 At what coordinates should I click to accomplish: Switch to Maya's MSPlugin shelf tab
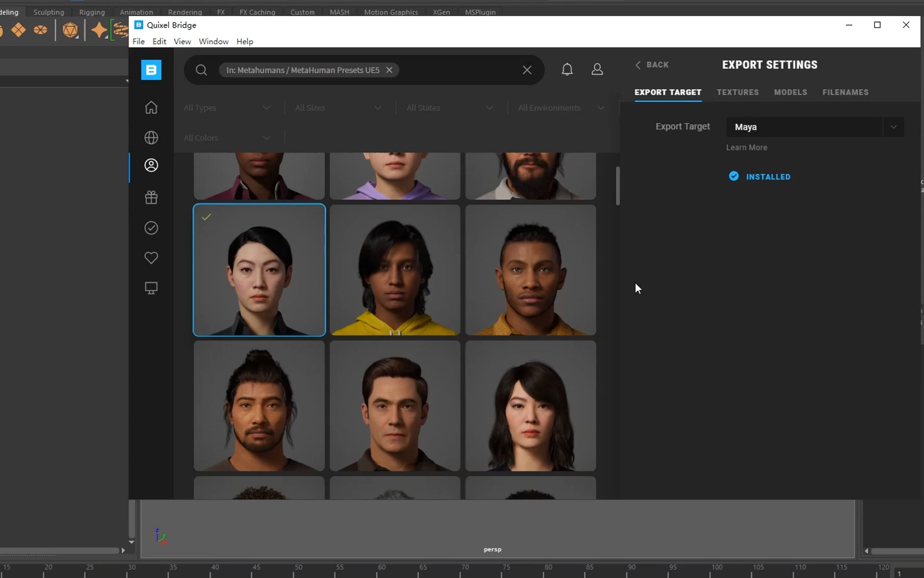click(x=480, y=12)
